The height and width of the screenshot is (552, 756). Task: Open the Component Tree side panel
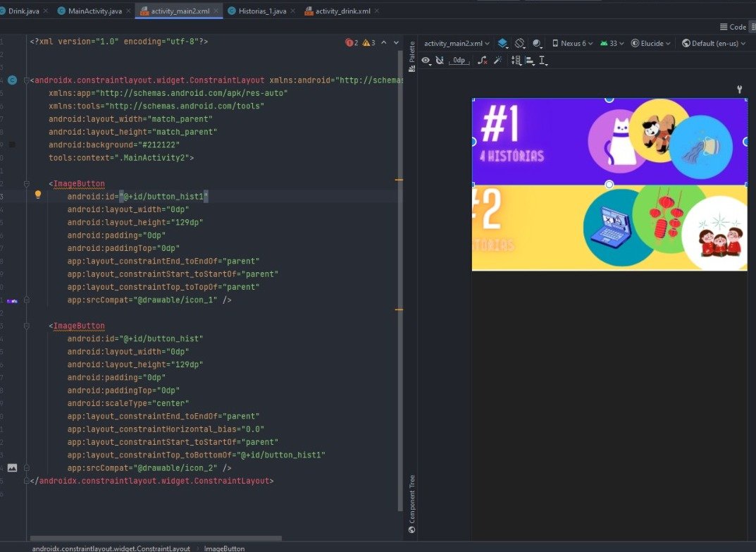click(x=412, y=503)
